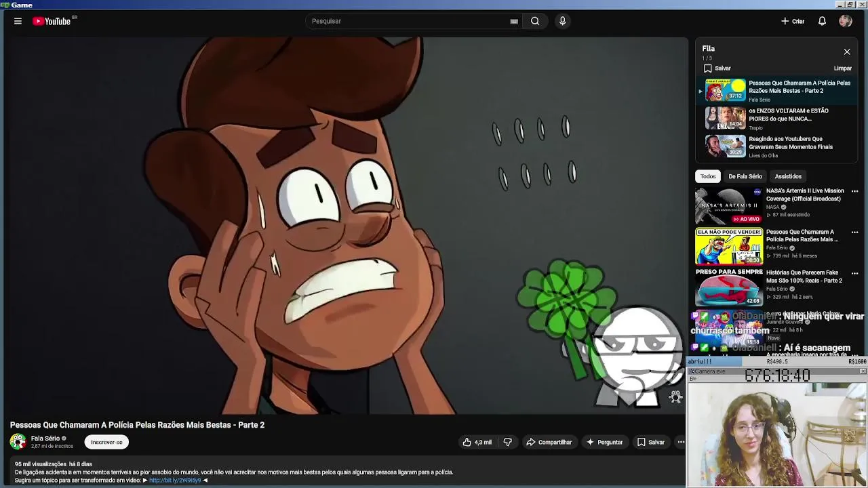868x488 pixels.
Task: Play queue item Reagindo aos Youtubers
Action: [x=777, y=146]
